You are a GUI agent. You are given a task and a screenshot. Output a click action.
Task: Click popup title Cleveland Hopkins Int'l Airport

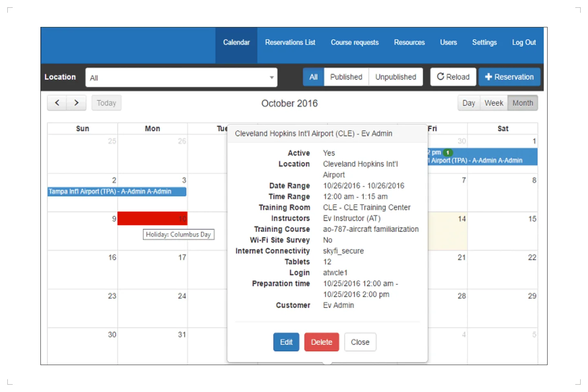pos(314,134)
